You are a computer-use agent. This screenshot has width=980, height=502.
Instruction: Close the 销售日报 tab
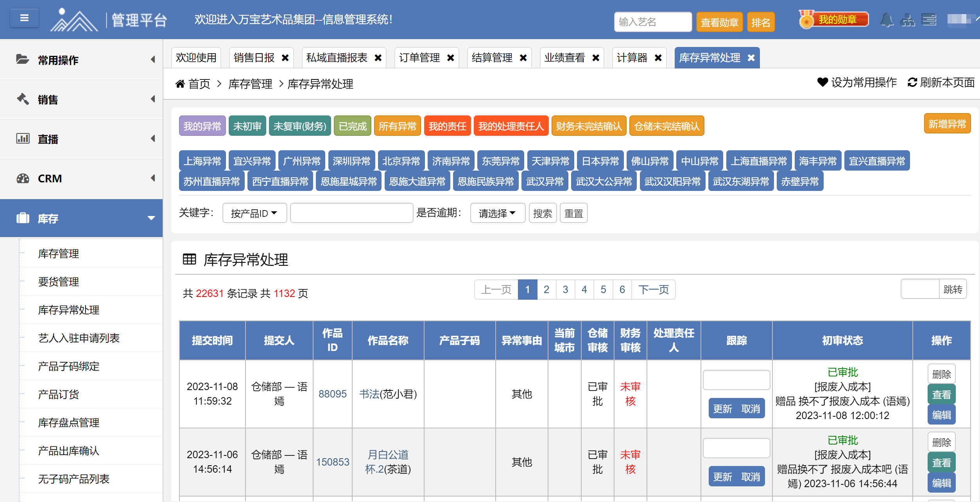point(285,58)
